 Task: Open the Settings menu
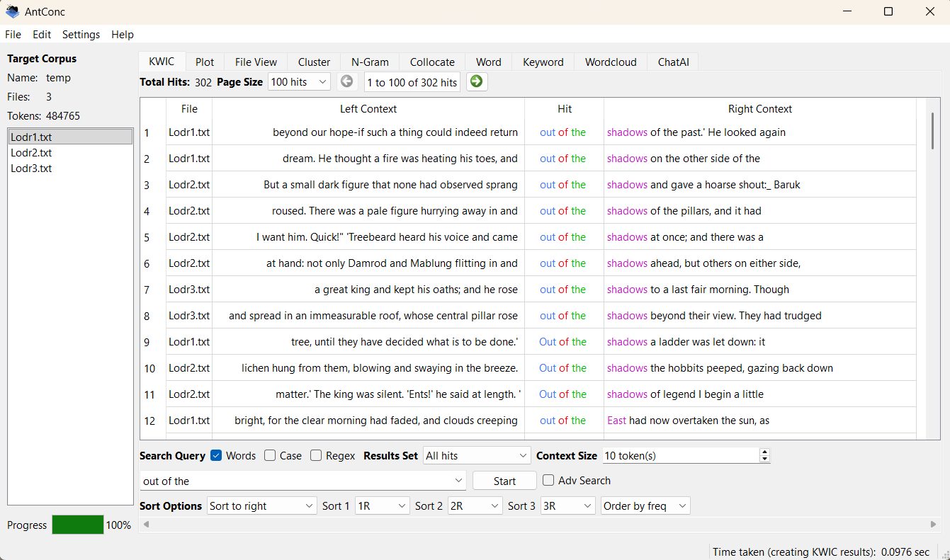click(x=81, y=35)
